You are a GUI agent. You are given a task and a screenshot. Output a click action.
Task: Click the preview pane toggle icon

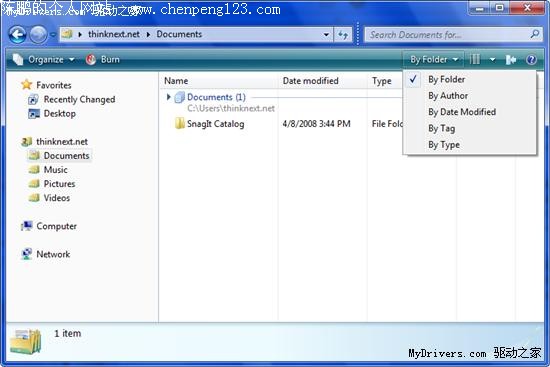(x=511, y=60)
